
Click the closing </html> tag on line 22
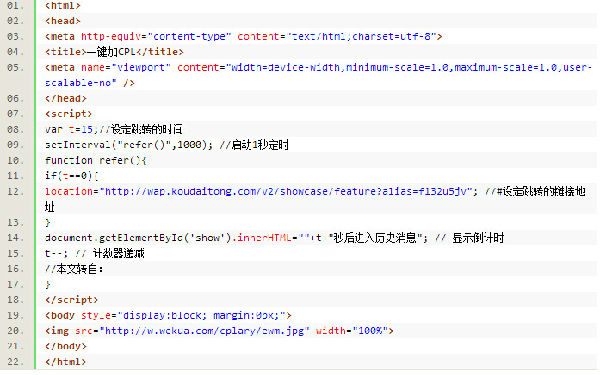point(65,362)
